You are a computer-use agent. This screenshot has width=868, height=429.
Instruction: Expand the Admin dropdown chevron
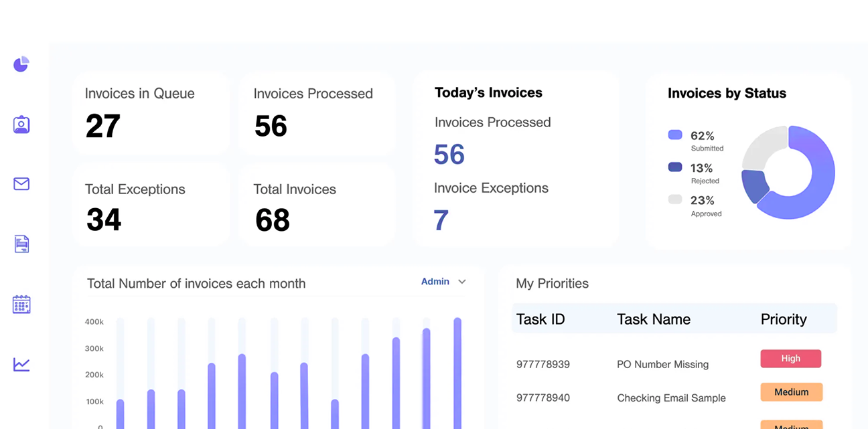tap(462, 282)
